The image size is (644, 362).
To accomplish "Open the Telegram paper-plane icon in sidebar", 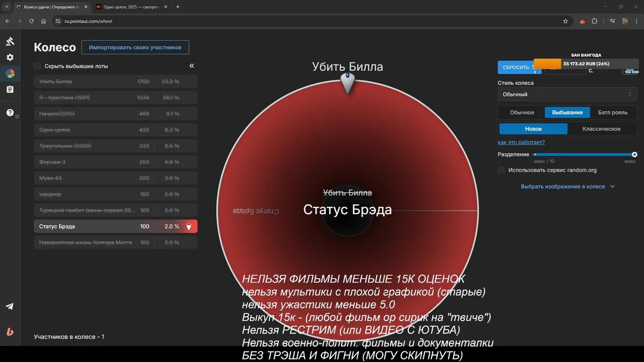I will (10, 306).
